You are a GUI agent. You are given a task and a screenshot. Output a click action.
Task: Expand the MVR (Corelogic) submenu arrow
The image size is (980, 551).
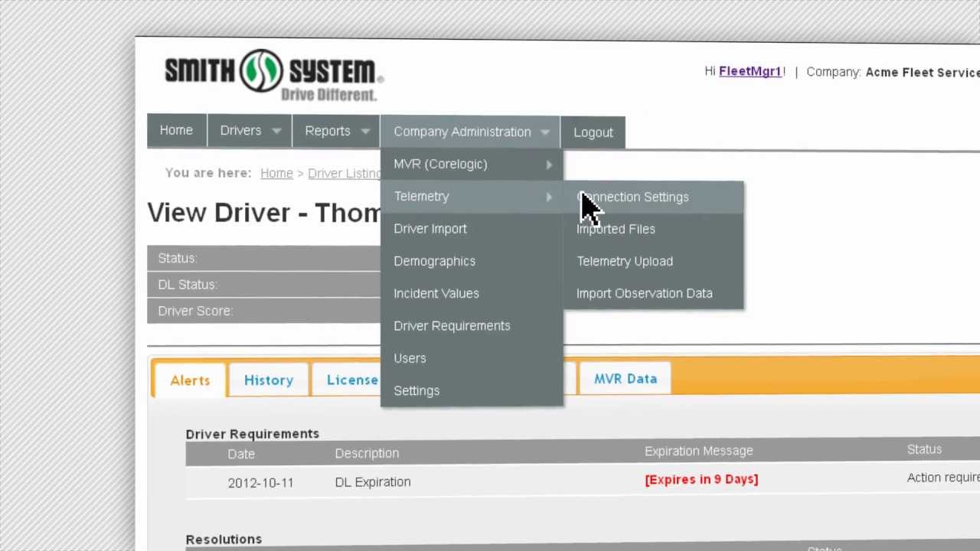pos(549,165)
